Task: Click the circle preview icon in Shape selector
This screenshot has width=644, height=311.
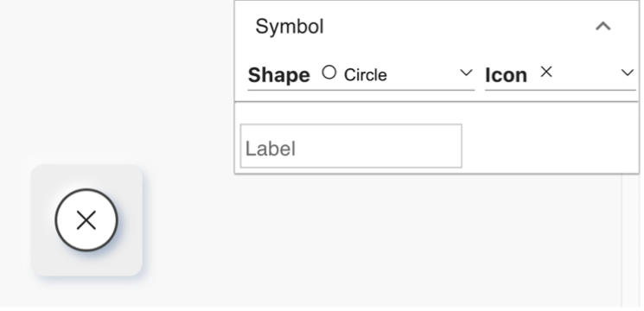Action: pyautogui.click(x=329, y=73)
